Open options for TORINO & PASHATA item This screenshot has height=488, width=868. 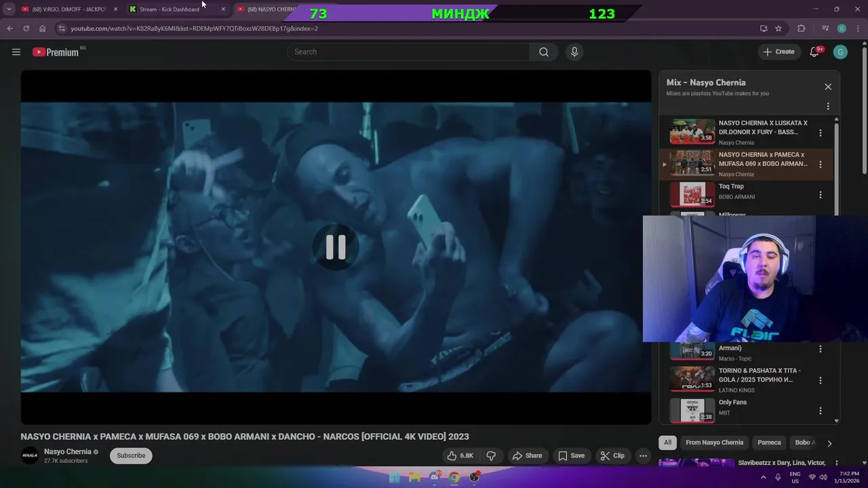coord(821,380)
